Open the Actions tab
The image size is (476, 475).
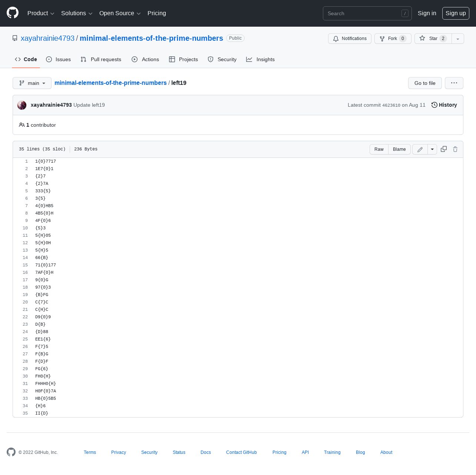tap(145, 59)
